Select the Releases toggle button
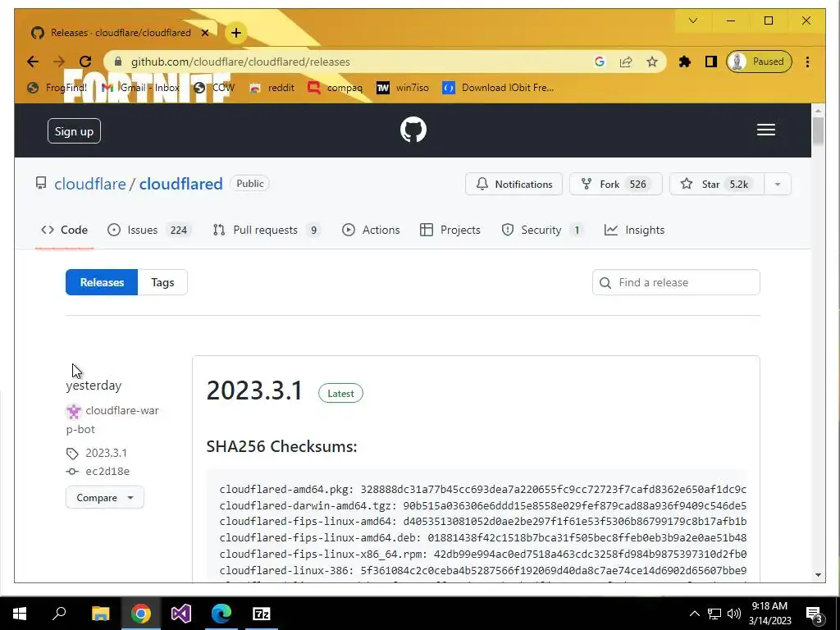Image resolution: width=840 pixels, height=630 pixels. tap(102, 282)
